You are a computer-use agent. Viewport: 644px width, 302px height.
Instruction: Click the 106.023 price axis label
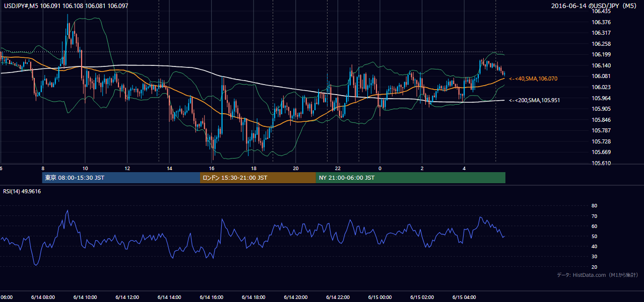[602, 87]
